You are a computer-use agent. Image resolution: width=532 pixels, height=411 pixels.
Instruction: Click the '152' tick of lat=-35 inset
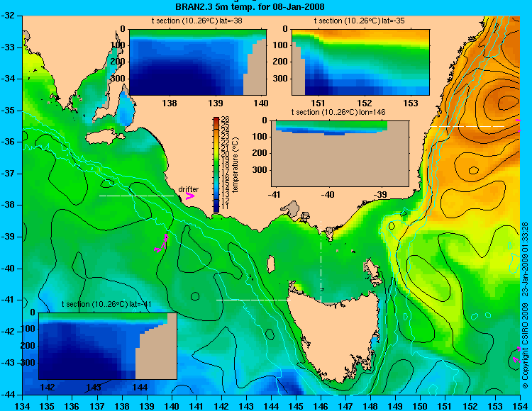365,103
